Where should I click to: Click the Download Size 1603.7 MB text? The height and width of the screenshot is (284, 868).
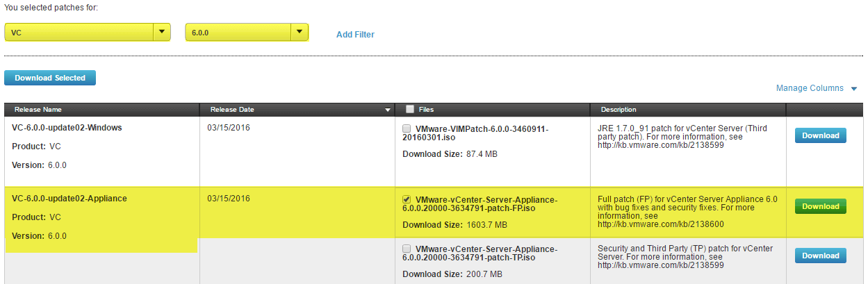[455, 225]
